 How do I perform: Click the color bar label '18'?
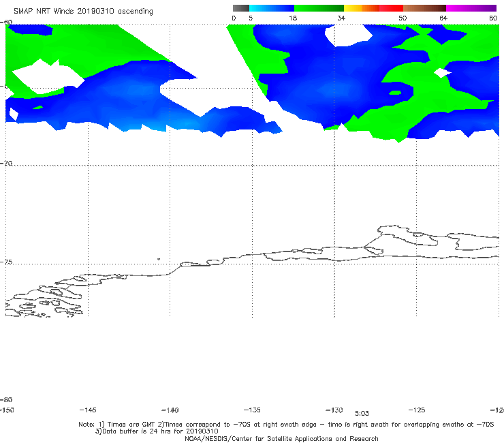click(x=293, y=18)
